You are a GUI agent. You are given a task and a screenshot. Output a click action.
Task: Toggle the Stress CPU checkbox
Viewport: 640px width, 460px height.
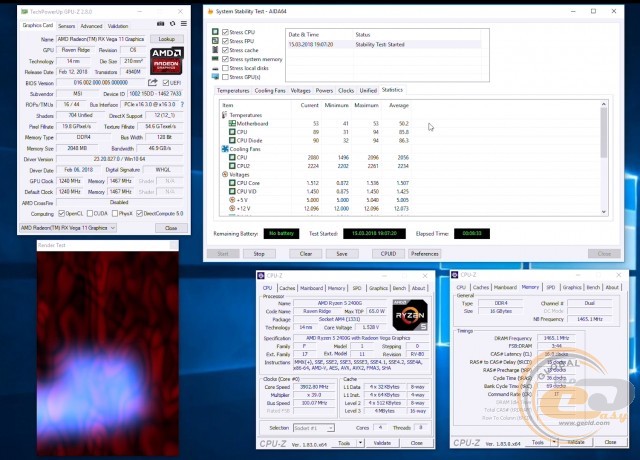pyautogui.click(x=225, y=32)
